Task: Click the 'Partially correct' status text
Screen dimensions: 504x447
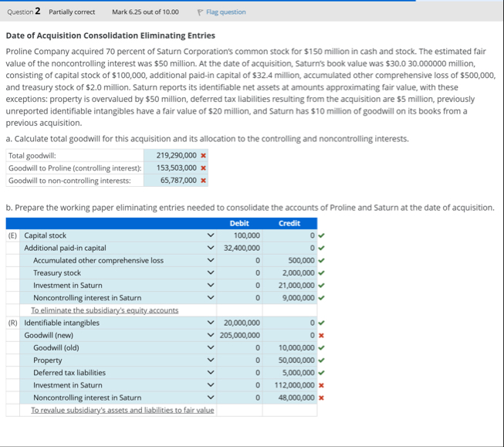Action: [x=72, y=12]
